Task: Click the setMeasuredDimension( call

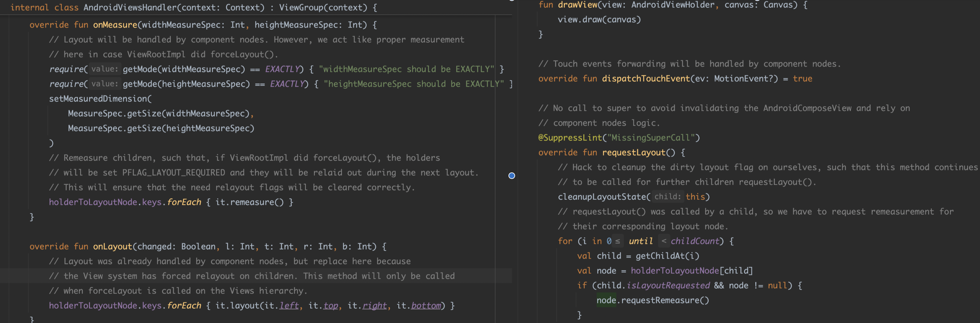Action: click(100, 99)
